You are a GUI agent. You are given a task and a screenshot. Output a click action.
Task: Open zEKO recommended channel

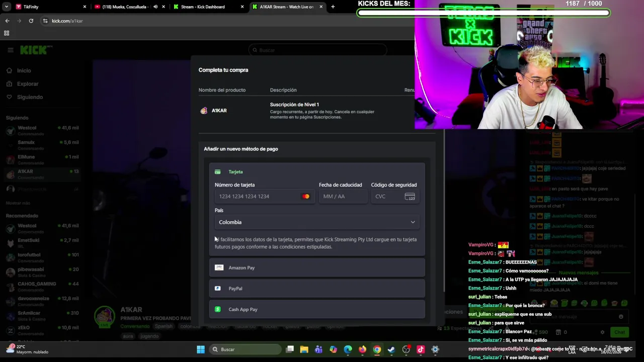[42, 330]
